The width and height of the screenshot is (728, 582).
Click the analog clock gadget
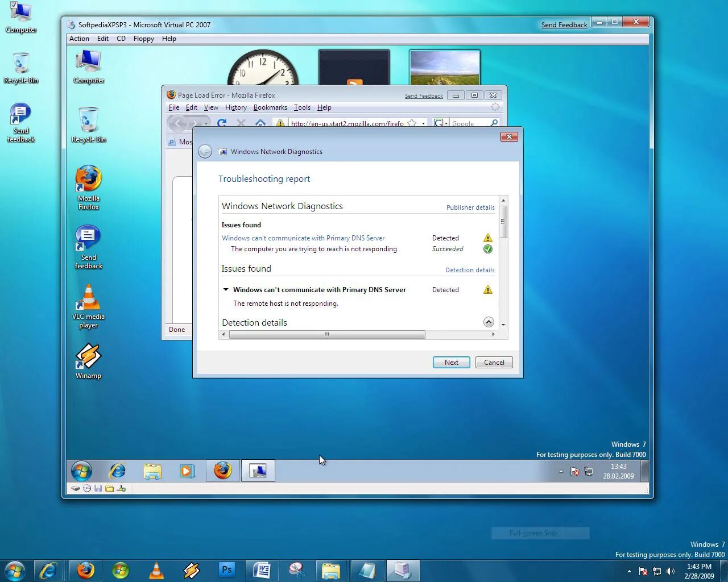coord(263,68)
